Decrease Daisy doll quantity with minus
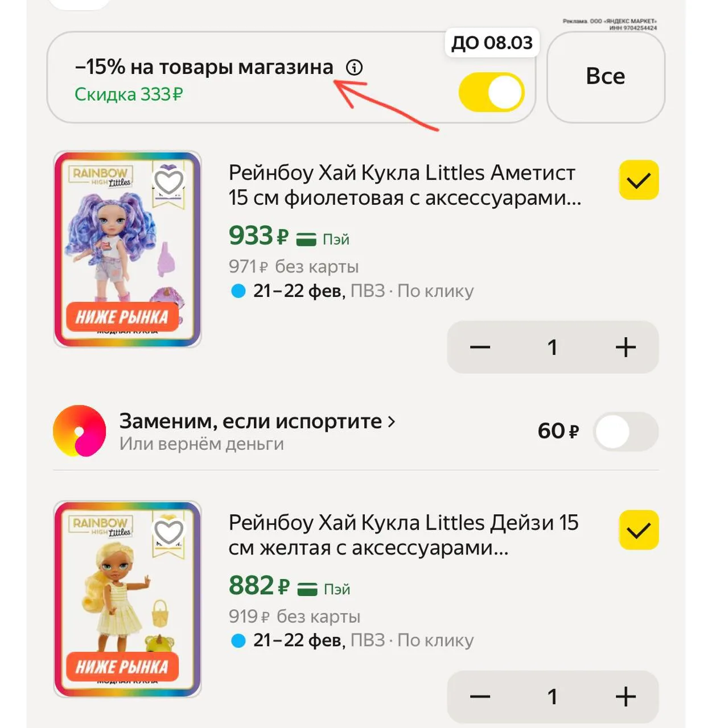This screenshot has height=728, width=712. (x=480, y=696)
